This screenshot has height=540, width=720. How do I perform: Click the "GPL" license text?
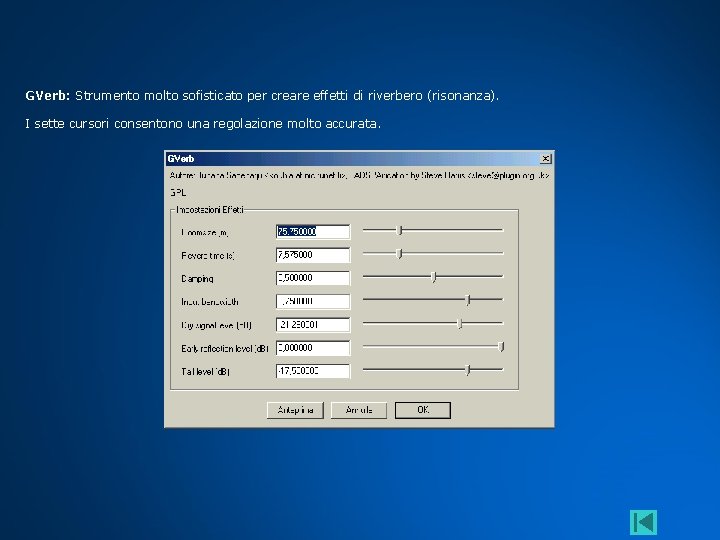click(178, 192)
